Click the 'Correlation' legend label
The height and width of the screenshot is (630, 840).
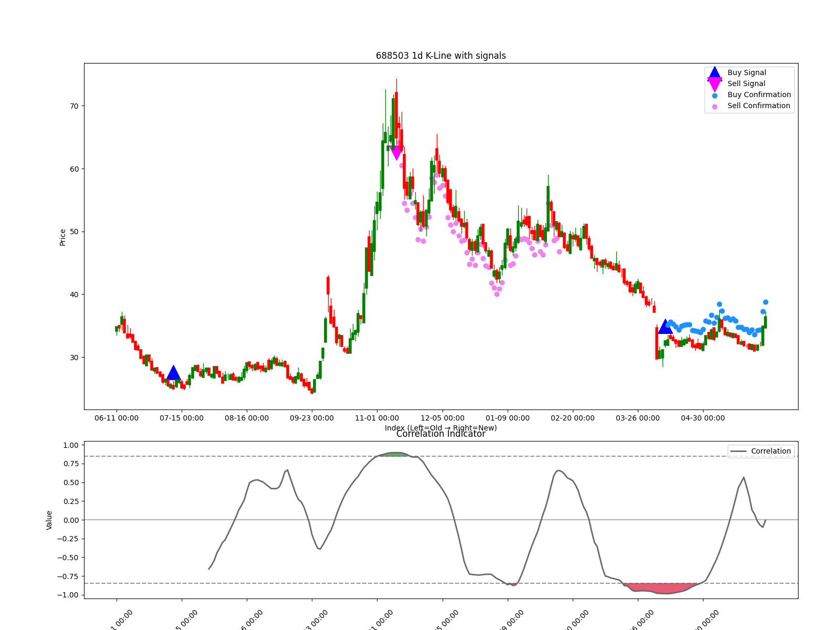[771, 451]
